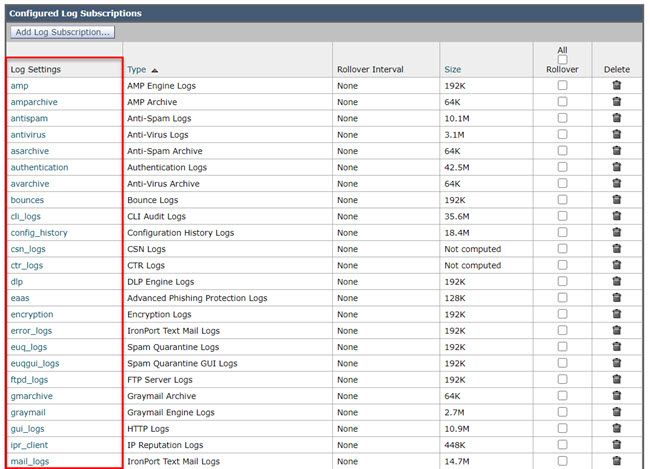The width and height of the screenshot is (650, 469).
Task: Open ipr_client log settings
Action: click(x=29, y=445)
